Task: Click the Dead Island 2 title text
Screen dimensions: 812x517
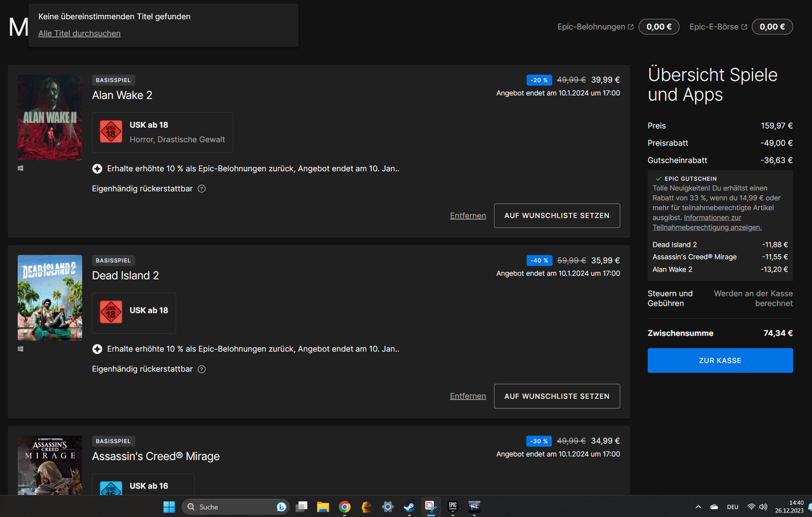Action: [x=125, y=276]
